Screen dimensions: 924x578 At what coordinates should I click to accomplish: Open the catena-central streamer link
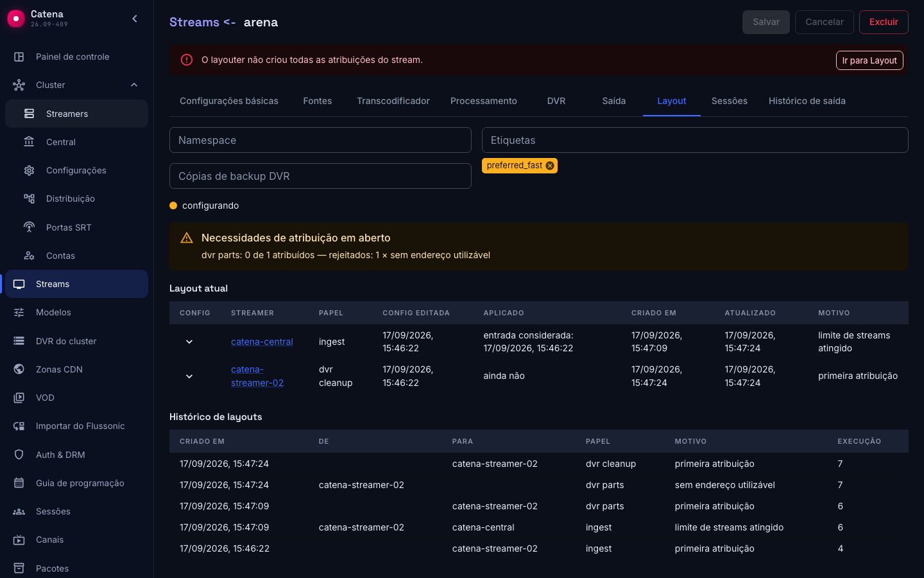click(x=262, y=342)
